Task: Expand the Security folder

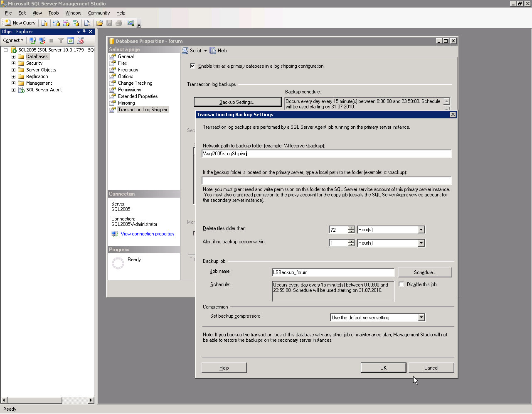Action: [x=13, y=63]
